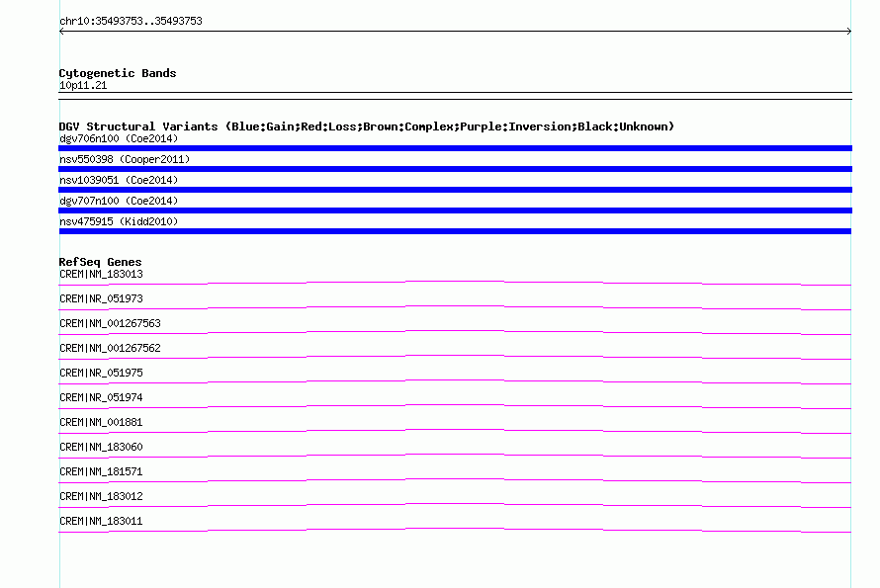
Task: Click the blue gain bar under dgv707n100
Action: [455, 210]
